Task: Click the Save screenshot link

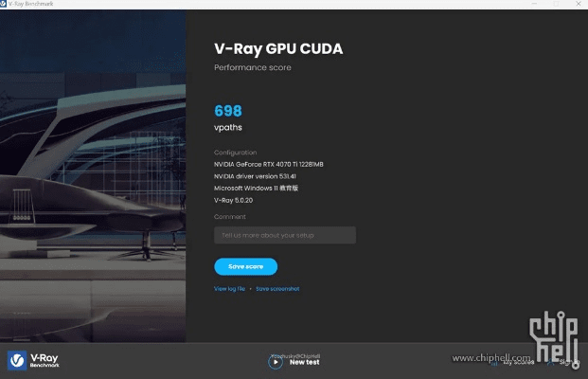Action: (277, 288)
